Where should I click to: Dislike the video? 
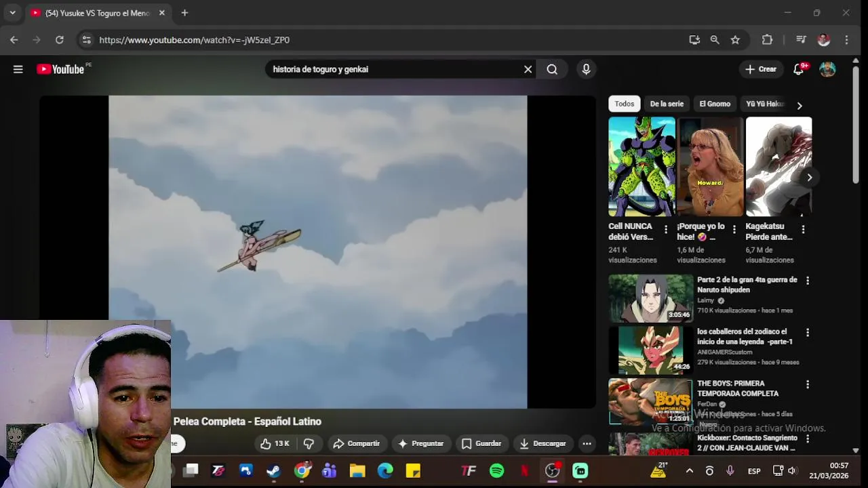tap(309, 444)
